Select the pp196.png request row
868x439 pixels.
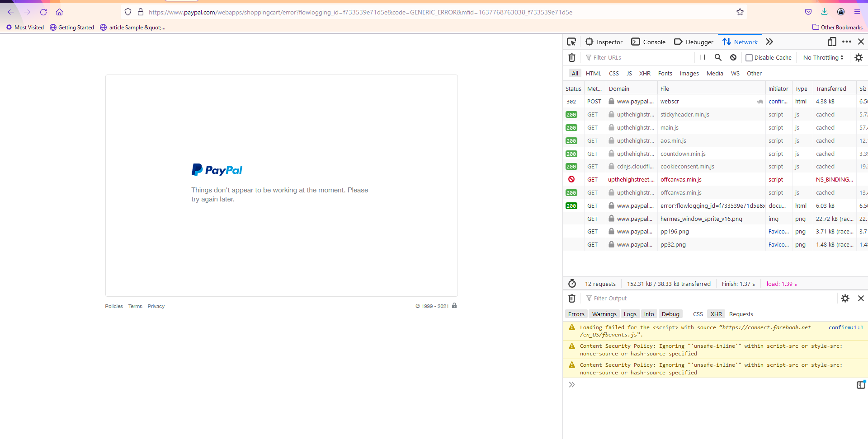pos(715,232)
